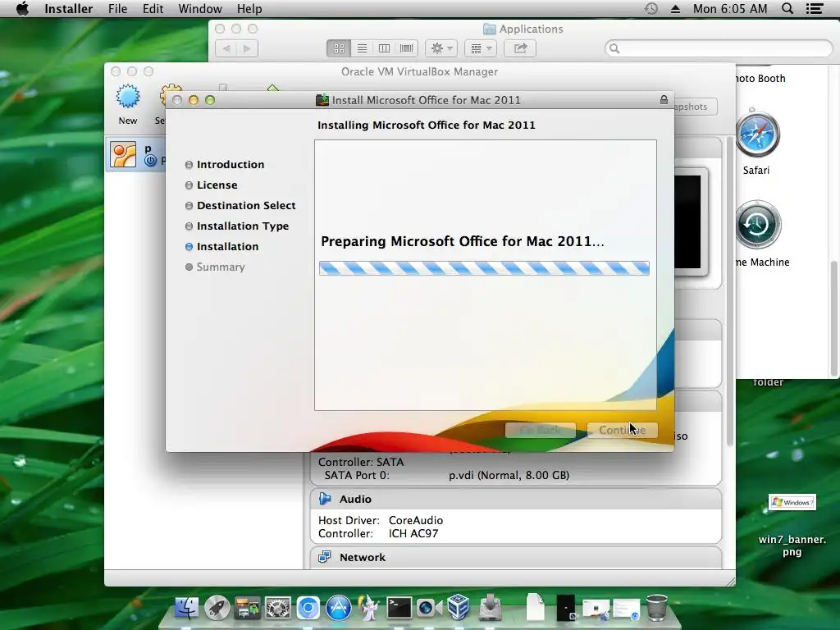This screenshot has width=840, height=630.
Task: Switch Applications window to Cover Flow view
Action: click(407, 48)
